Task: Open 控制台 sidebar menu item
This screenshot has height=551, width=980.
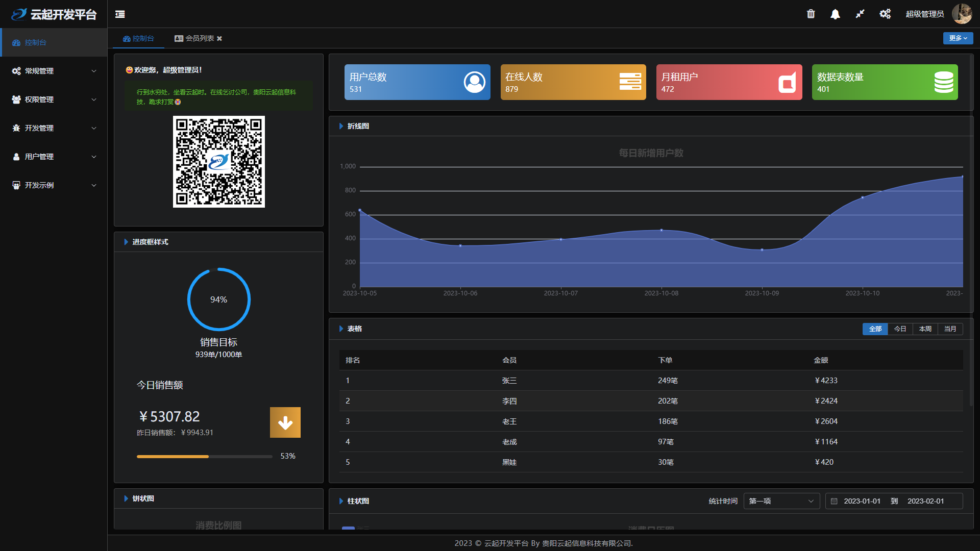Action: coord(36,42)
